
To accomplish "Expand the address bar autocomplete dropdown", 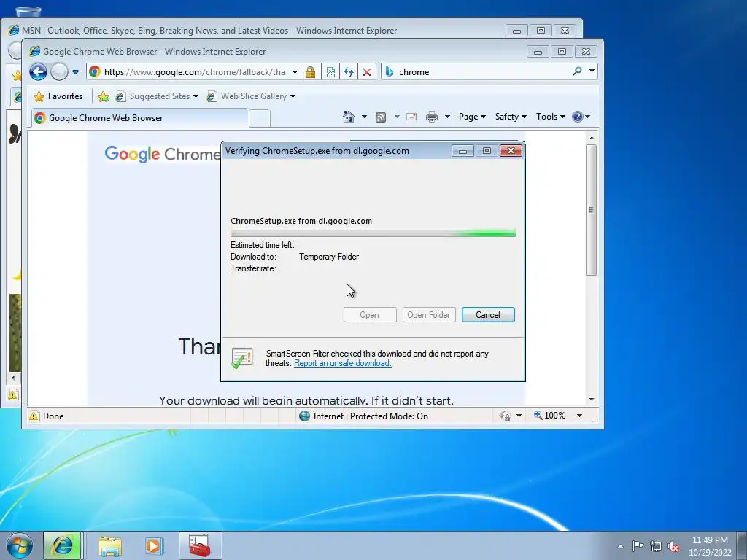I will (295, 72).
